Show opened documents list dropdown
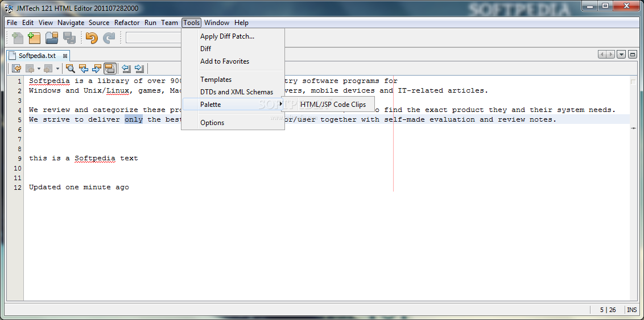 point(621,55)
